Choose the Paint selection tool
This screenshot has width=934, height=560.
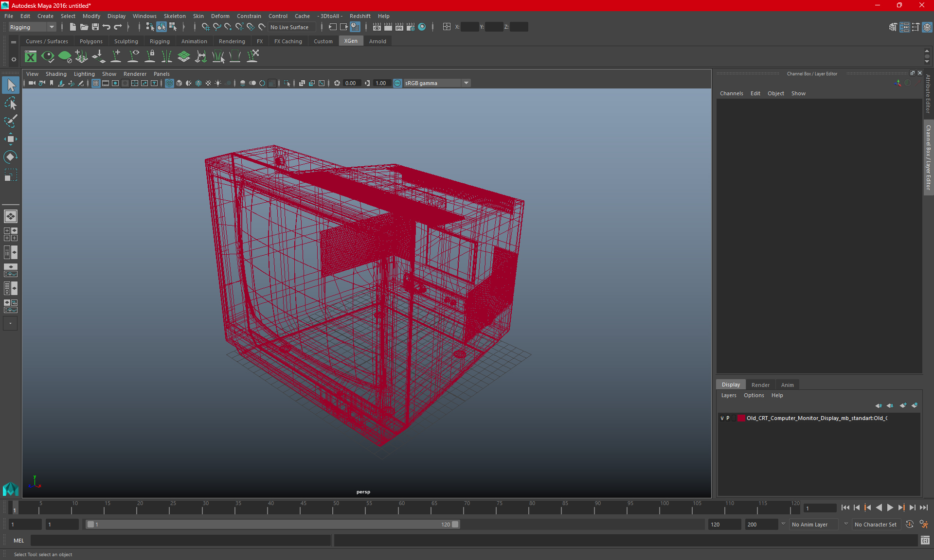coord(11,121)
